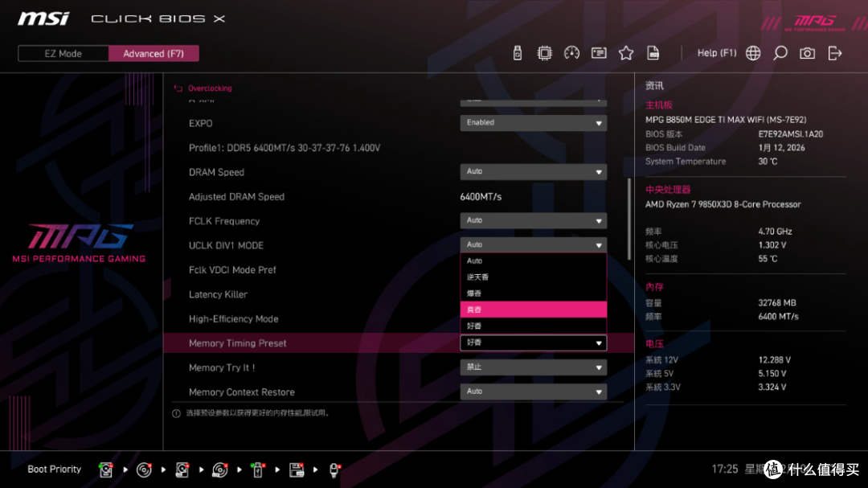Select the Memory Try It ! label
The height and width of the screenshot is (488, 868).
click(x=222, y=367)
